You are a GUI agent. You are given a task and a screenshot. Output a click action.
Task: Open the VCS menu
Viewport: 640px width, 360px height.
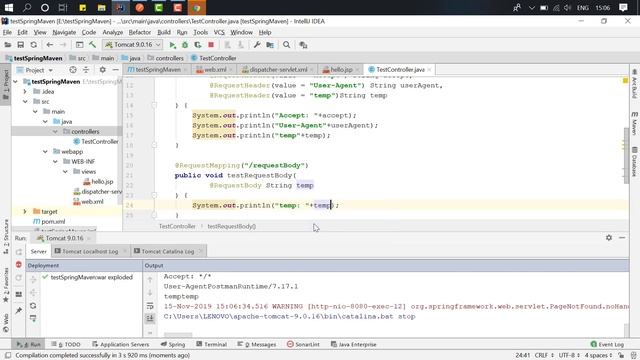coord(219,32)
